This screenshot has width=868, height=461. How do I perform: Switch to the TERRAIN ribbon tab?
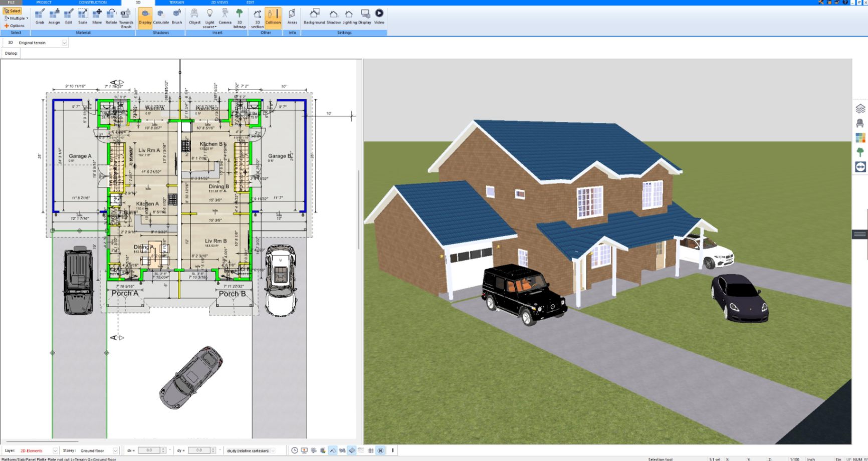tap(177, 3)
